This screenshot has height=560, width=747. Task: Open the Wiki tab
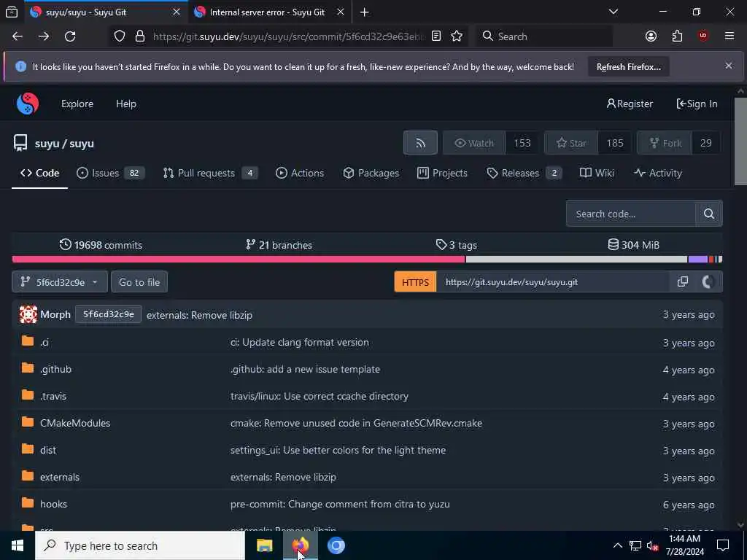(x=597, y=174)
